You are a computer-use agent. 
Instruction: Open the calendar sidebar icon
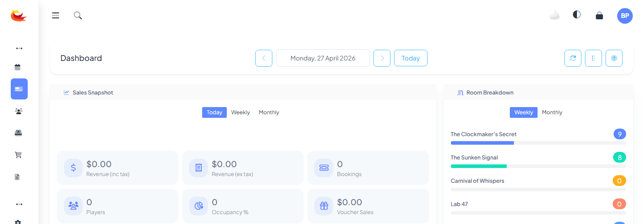pos(18,67)
